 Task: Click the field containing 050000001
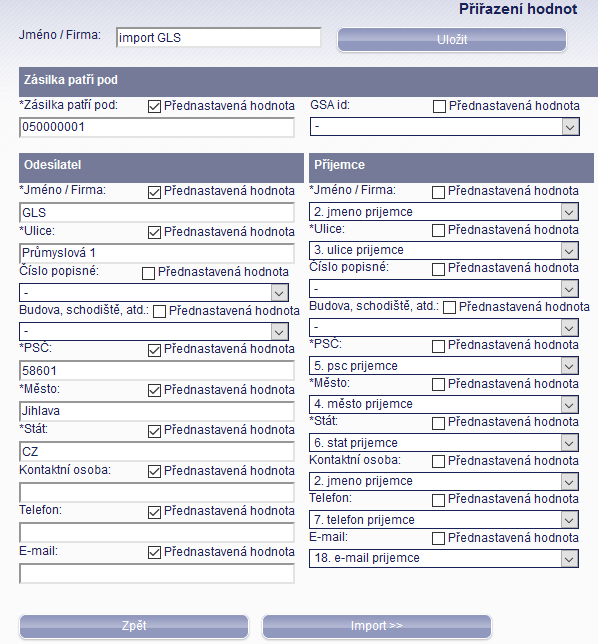(x=157, y=127)
